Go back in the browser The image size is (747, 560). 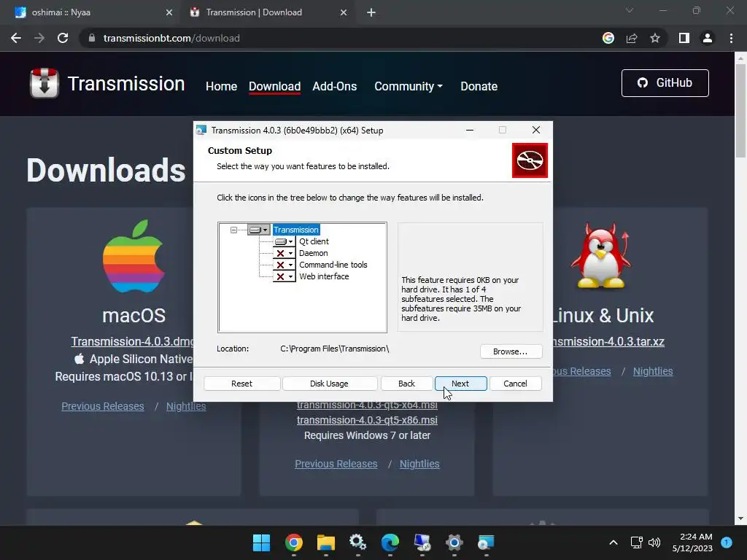(16, 38)
